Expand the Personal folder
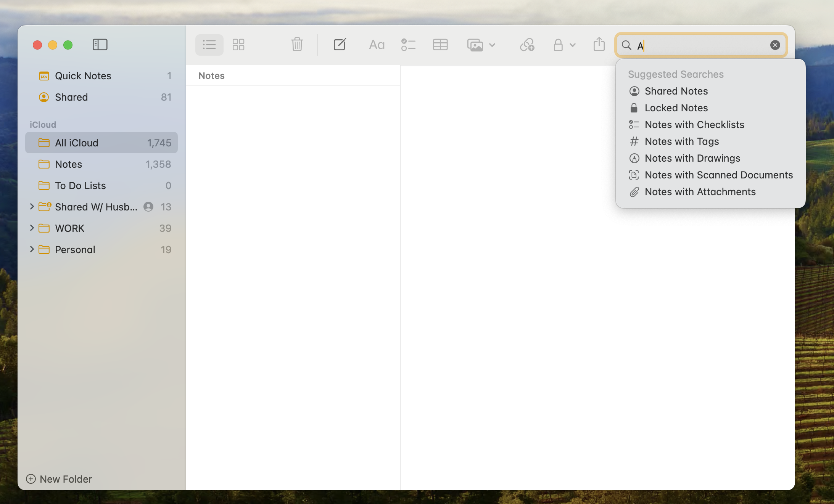834x504 pixels. pos(32,249)
